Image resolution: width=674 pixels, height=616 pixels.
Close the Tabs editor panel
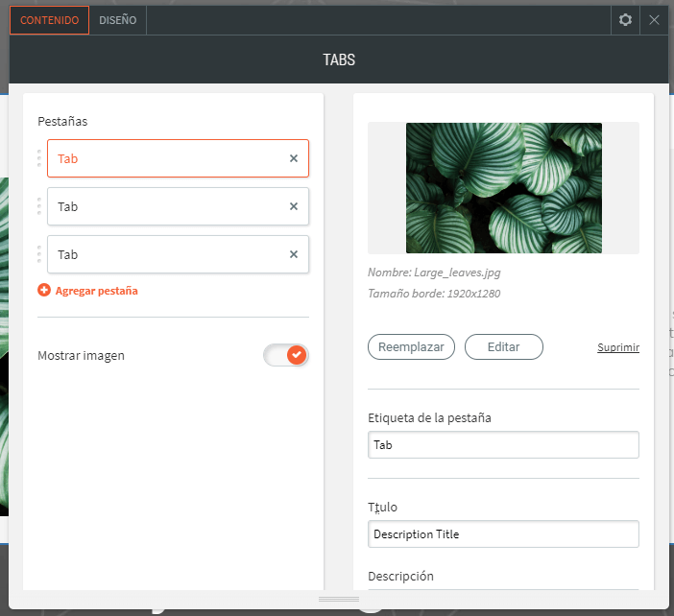click(654, 20)
